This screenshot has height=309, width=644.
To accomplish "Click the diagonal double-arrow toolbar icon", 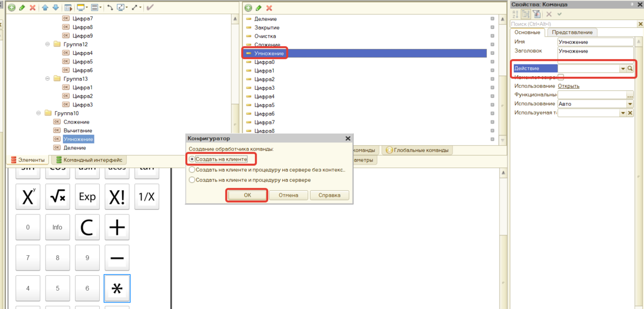I will [x=135, y=8].
